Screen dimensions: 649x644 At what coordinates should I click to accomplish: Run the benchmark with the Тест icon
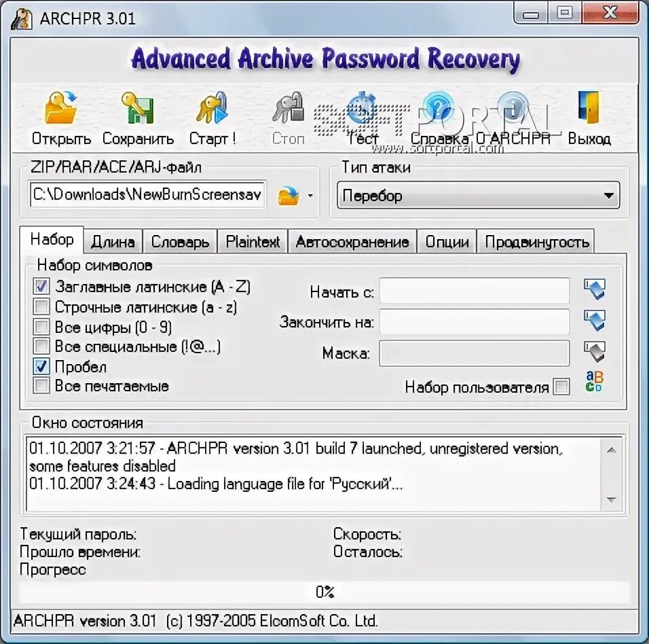363,109
